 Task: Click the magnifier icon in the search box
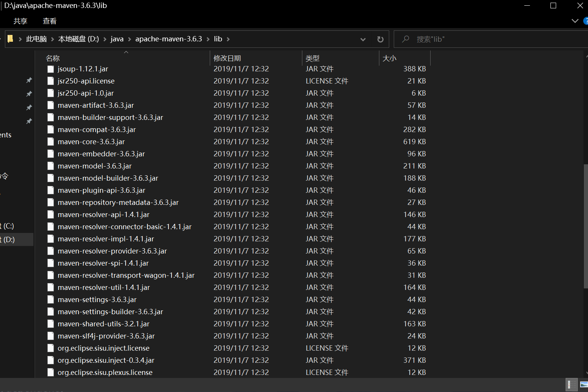coord(406,39)
